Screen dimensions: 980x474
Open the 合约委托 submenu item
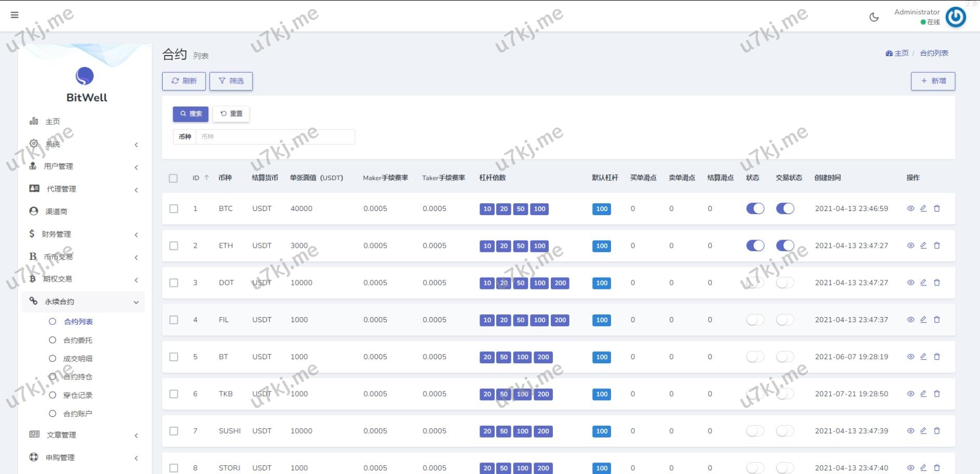click(x=77, y=340)
